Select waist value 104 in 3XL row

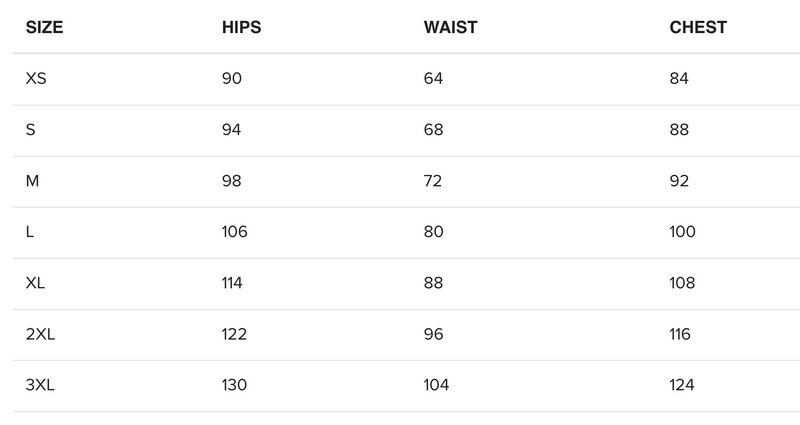click(x=439, y=385)
